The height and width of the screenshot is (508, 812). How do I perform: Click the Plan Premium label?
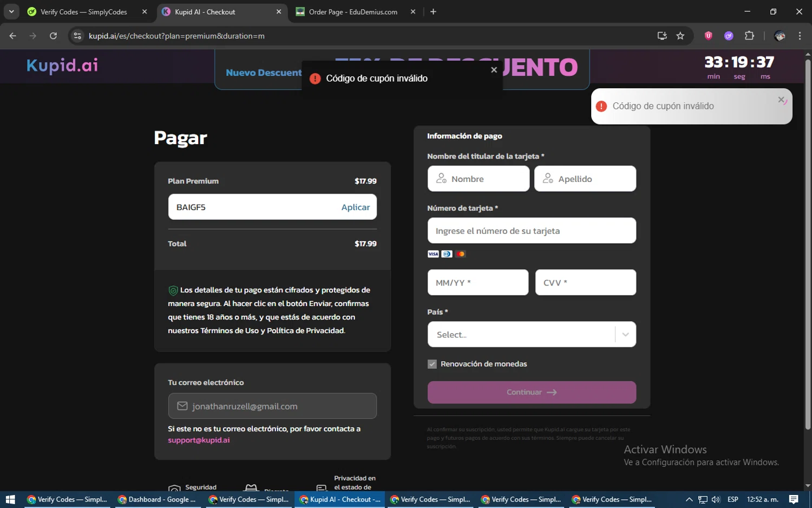coord(193,181)
